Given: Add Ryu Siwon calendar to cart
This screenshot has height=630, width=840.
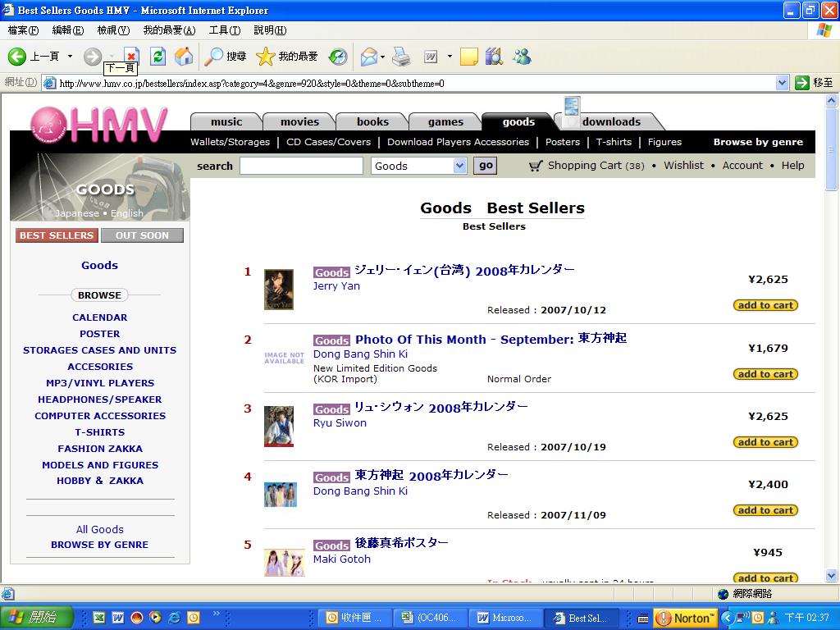Looking at the screenshot, I should (x=765, y=442).
